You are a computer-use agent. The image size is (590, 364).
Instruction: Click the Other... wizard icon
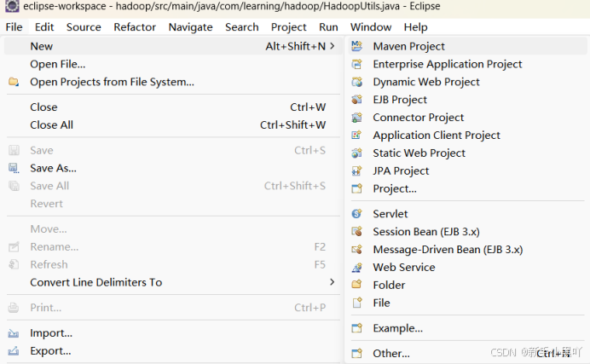[x=356, y=353]
